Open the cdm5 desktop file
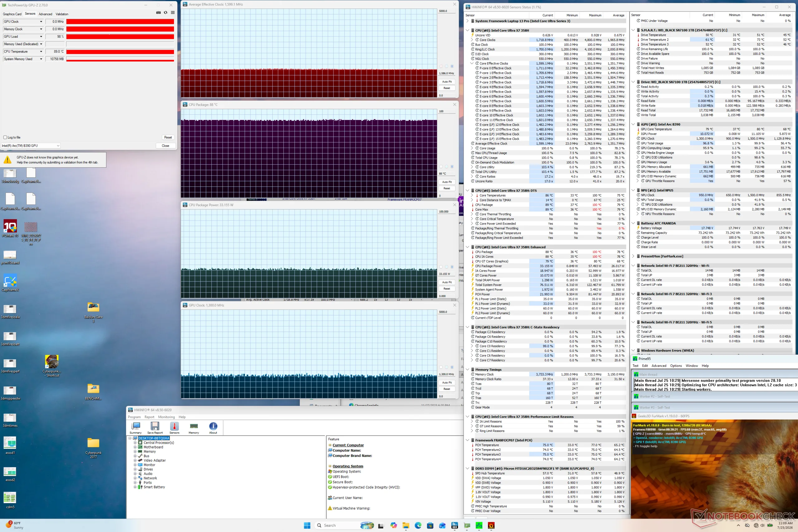Screen dimensions: 798x532 pyautogui.click(x=10, y=500)
